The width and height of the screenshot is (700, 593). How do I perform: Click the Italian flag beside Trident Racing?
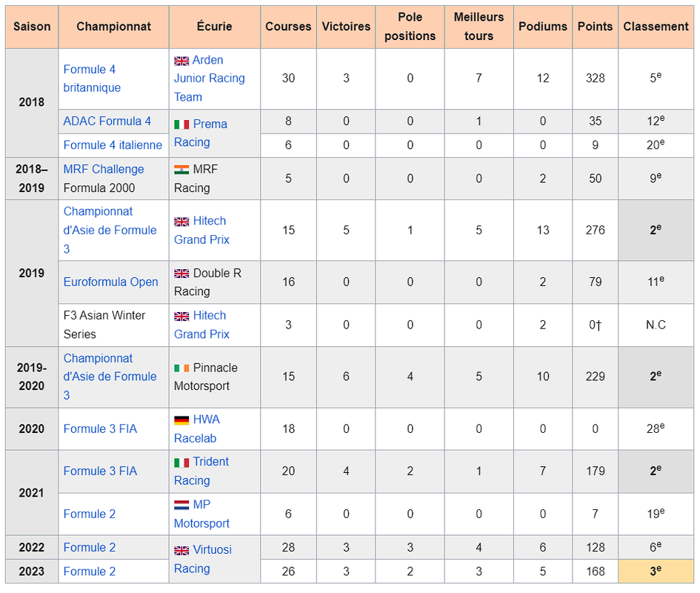click(x=181, y=463)
